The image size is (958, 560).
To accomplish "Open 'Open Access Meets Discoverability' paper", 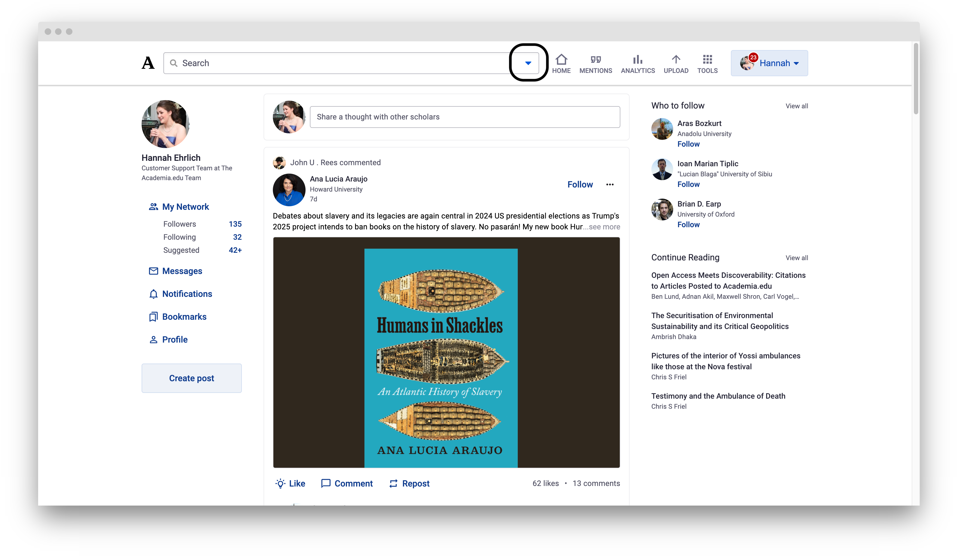I will click(728, 281).
